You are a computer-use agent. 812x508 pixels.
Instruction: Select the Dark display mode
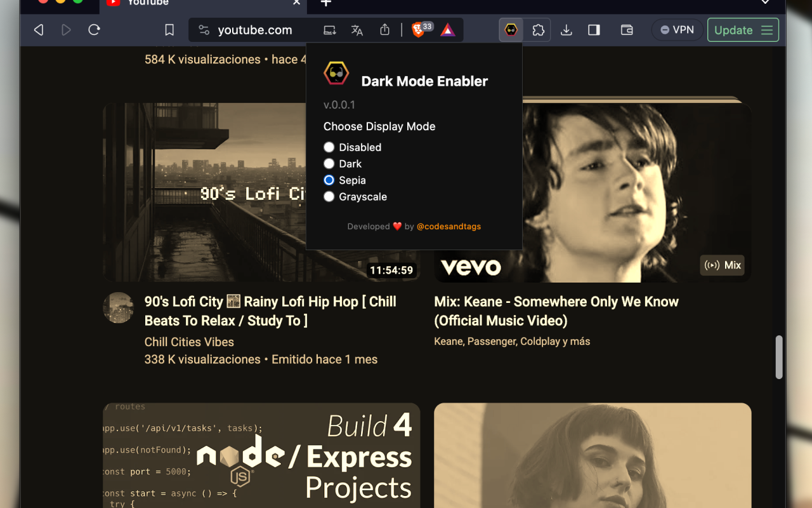click(x=329, y=164)
